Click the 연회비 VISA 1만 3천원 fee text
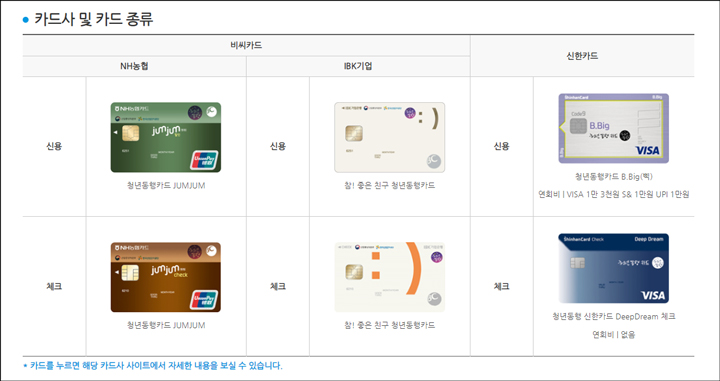The image size is (720, 381). pos(613,195)
